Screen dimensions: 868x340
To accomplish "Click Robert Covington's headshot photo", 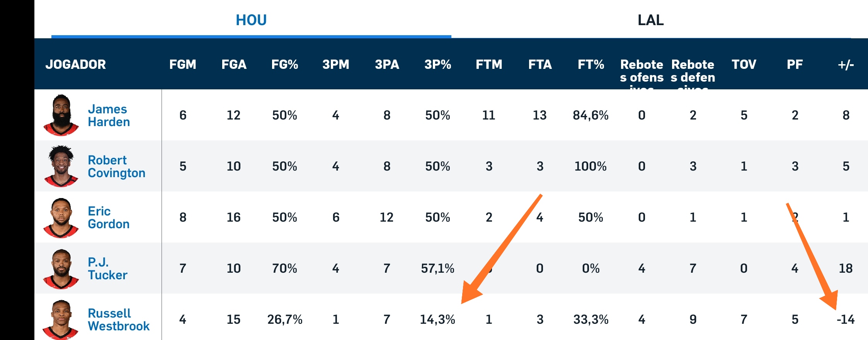I will click(x=61, y=166).
